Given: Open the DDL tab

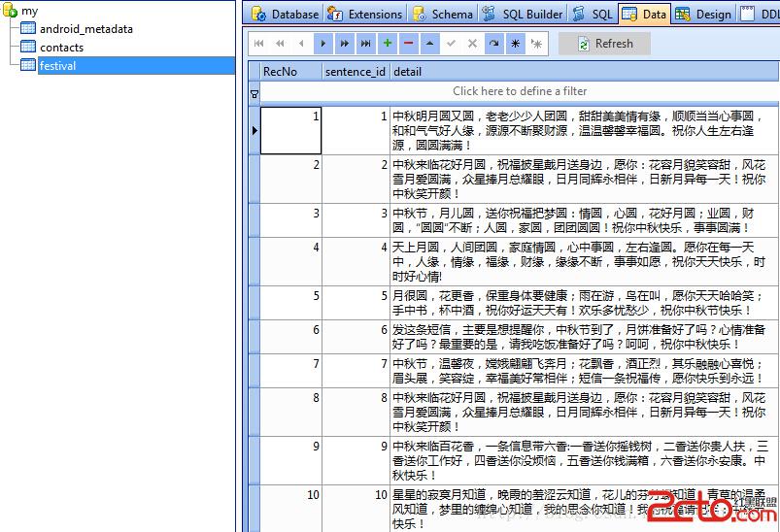Looking at the screenshot, I should 759,14.
